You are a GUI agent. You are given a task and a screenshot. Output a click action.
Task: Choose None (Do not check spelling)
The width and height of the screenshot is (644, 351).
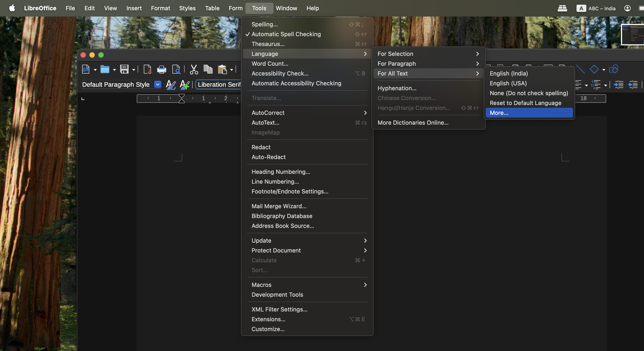tap(529, 93)
